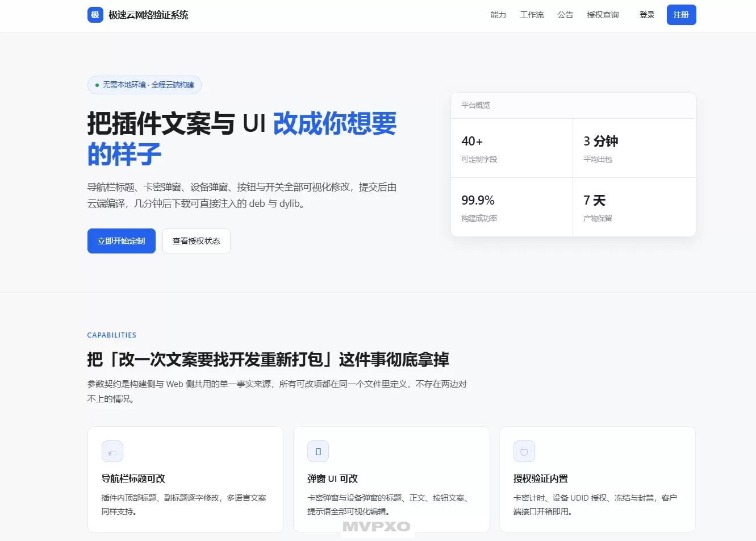Click the 查看授权状态 button
The height and width of the screenshot is (541, 756).
[196, 241]
